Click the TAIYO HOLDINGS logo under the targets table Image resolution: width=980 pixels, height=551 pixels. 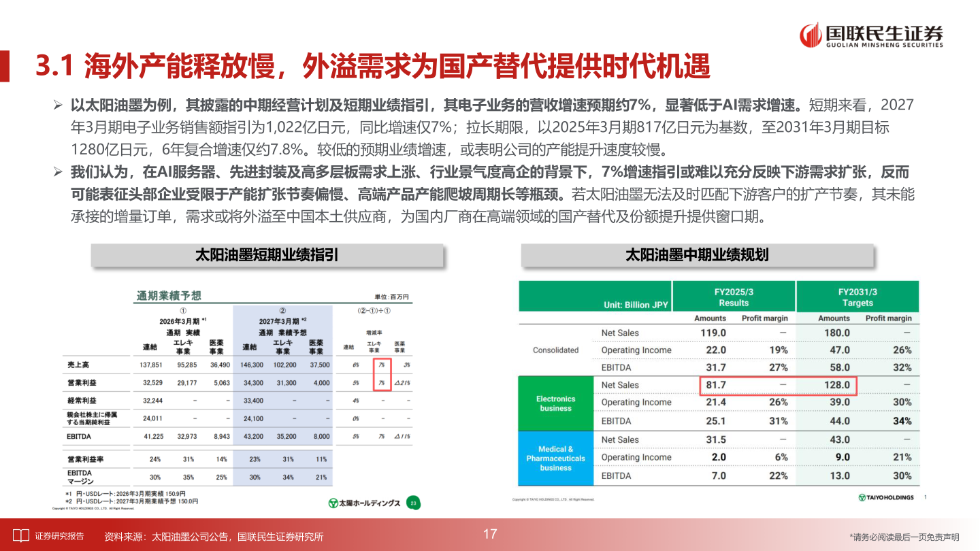[886, 497]
